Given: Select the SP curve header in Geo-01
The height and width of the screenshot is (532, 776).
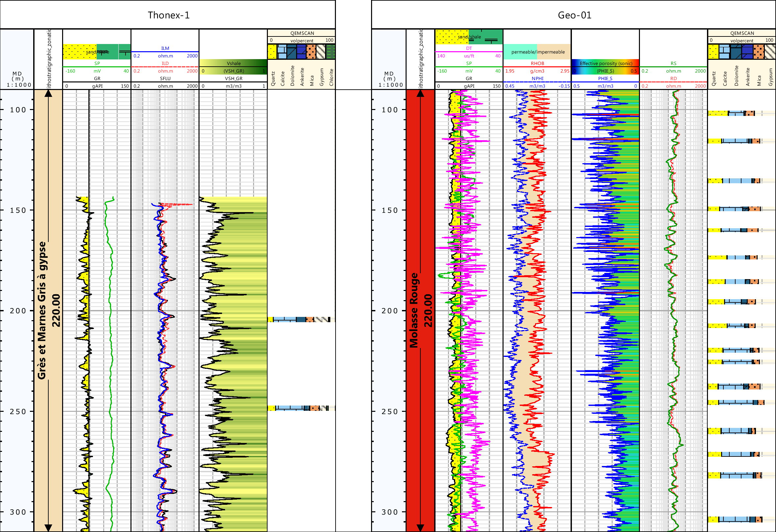Looking at the screenshot, I should (469, 63).
